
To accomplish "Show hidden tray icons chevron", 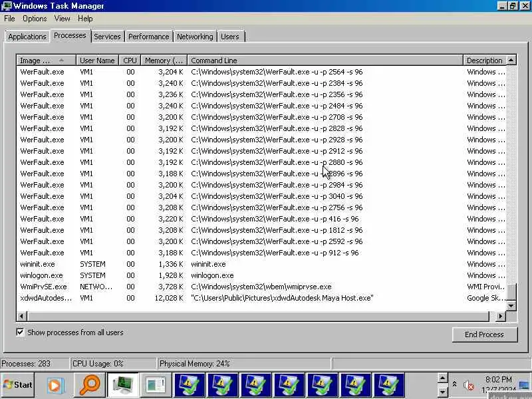I will (x=454, y=384).
